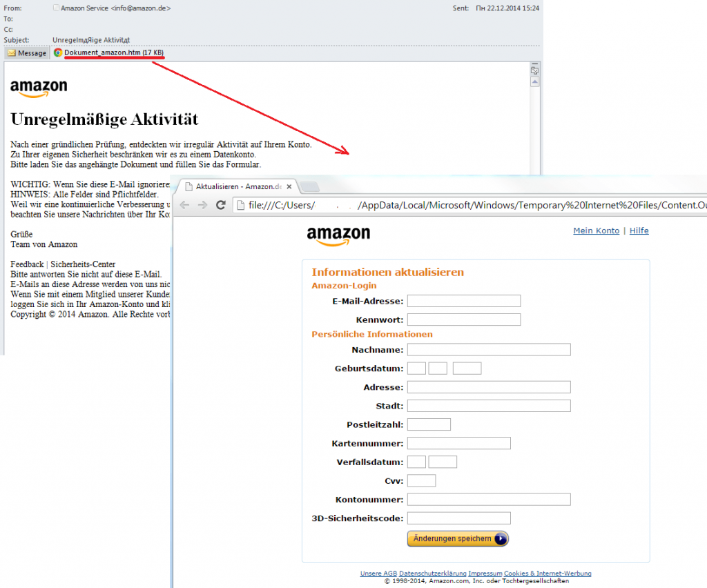The image size is (707, 588).
Task: Go back in the browser
Action: tap(184, 205)
